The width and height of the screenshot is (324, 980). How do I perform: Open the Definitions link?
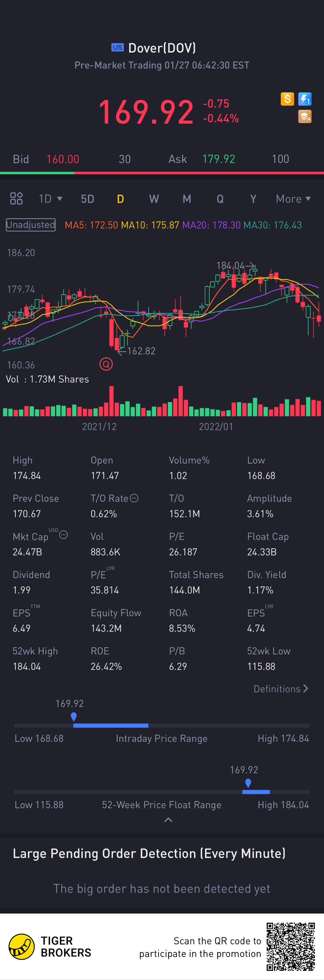point(281,689)
